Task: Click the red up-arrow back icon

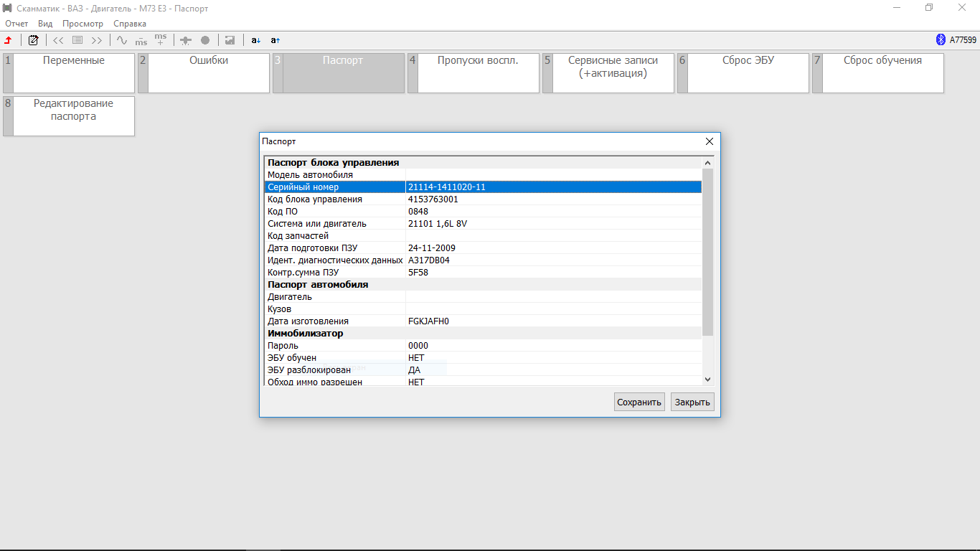Action: [9, 40]
